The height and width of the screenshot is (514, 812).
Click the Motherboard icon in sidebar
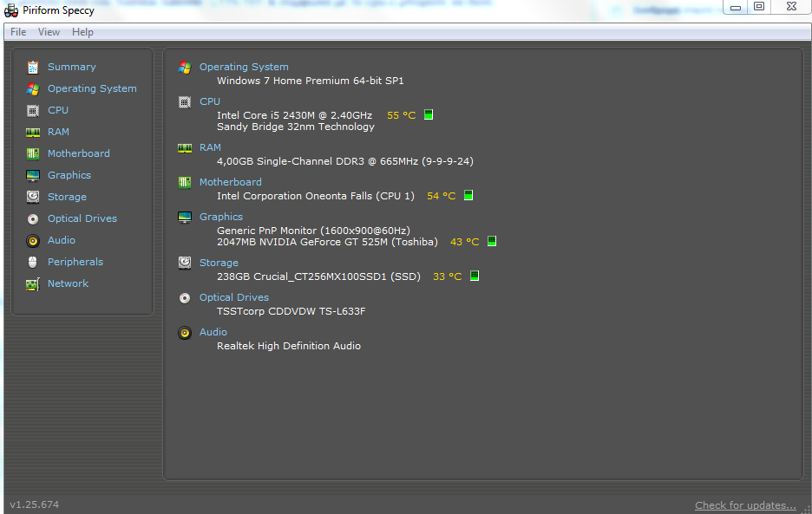click(x=33, y=153)
